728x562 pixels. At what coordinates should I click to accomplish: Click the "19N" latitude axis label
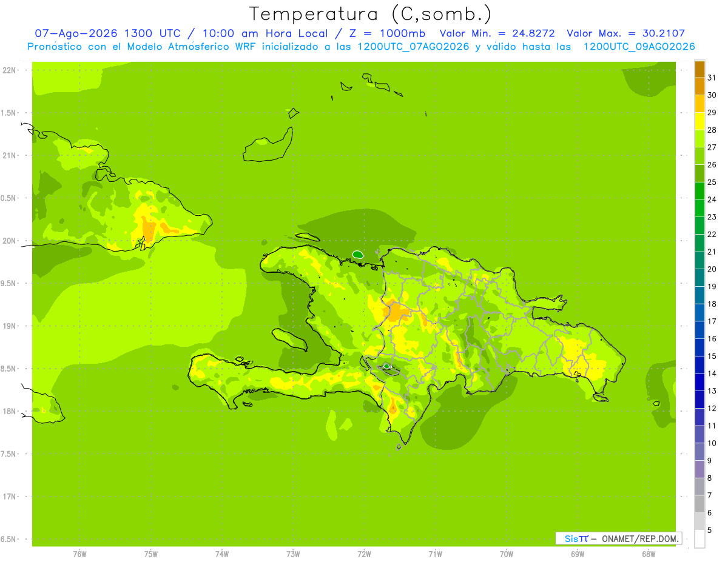tap(8, 326)
